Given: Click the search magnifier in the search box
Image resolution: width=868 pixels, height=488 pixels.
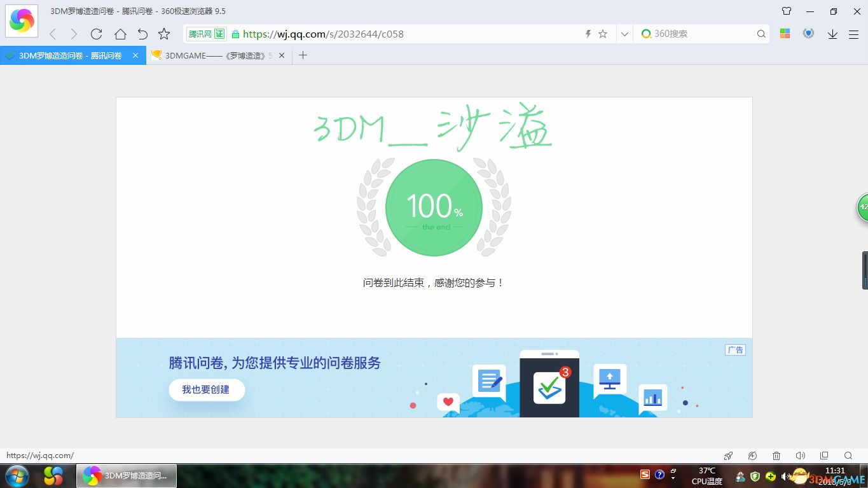Looking at the screenshot, I should [761, 34].
